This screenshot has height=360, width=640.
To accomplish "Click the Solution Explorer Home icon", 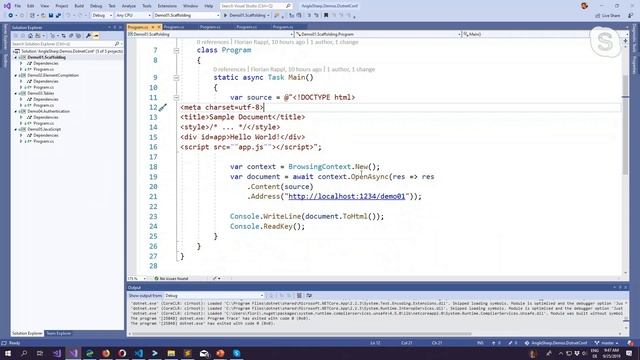I will (x=30, y=36).
